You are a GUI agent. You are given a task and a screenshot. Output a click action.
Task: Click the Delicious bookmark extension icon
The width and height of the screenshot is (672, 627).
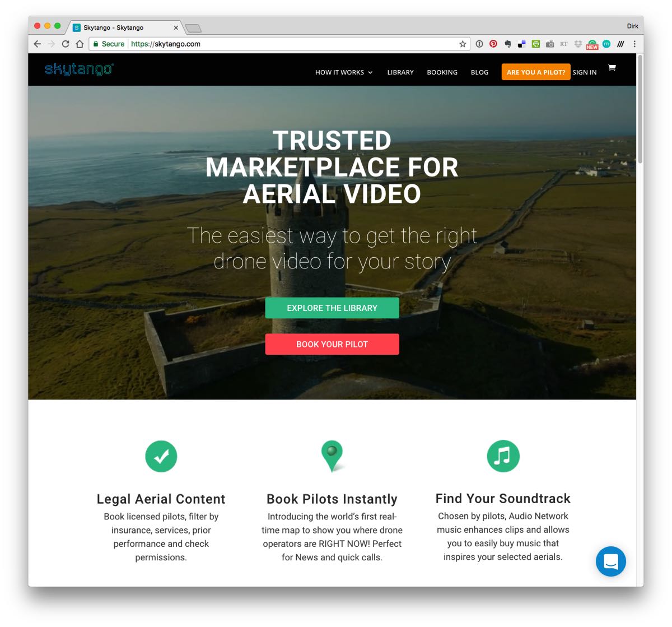click(x=521, y=44)
